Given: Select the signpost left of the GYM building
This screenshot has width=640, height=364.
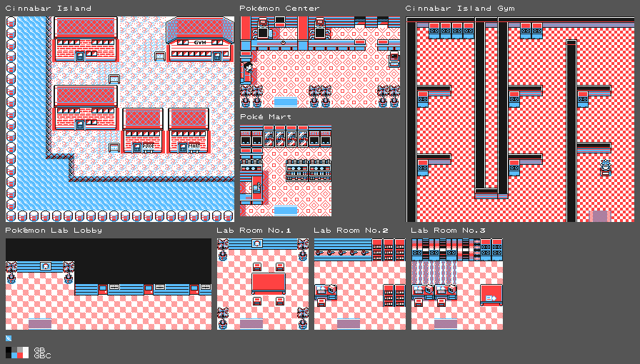Looking at the screenshot, I should (x=160, y=56).
